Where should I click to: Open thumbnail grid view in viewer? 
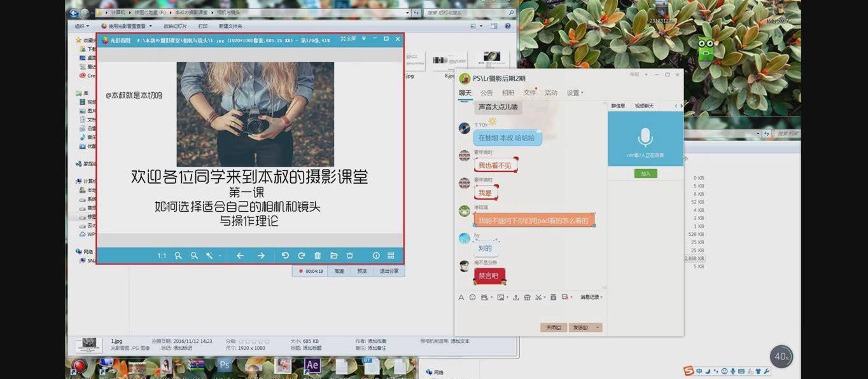click(391, 256)
